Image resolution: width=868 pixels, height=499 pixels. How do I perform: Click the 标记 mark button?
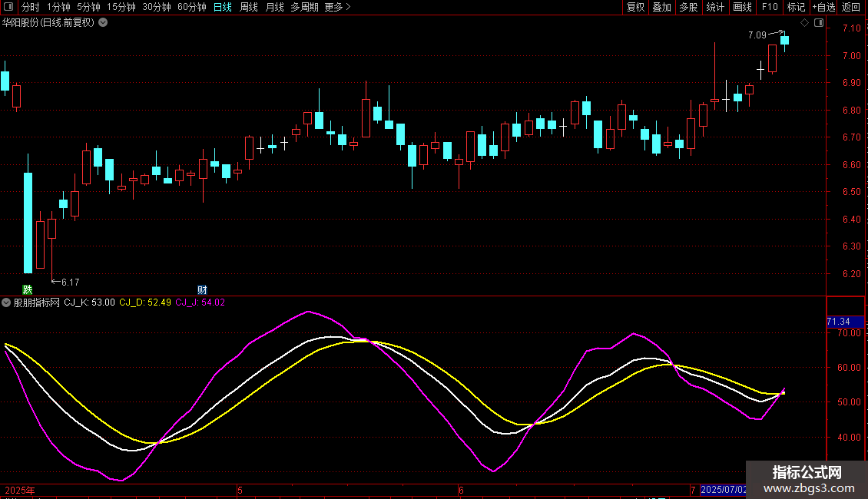tap(796, 7)
